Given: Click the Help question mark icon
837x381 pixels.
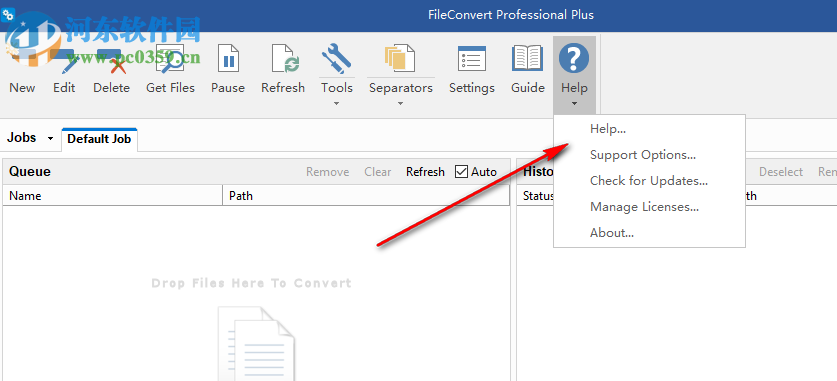Looking at the screenshot, I should click(x=574, y=59).
